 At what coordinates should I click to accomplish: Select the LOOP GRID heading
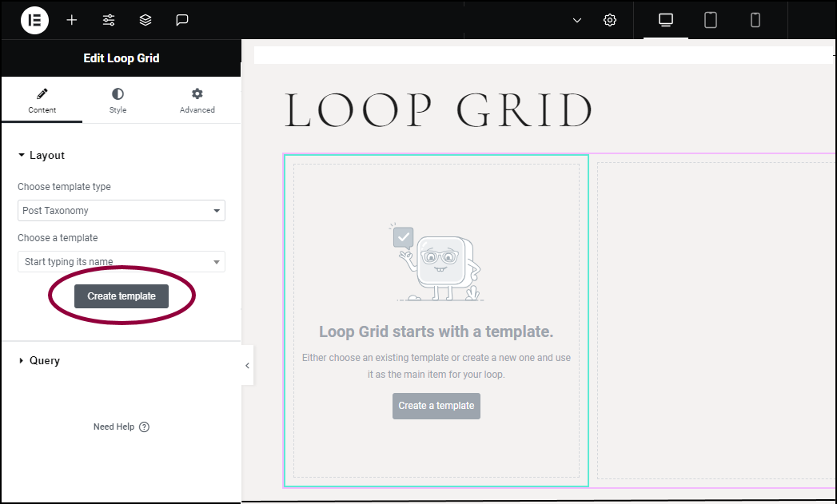click(438, 110)
